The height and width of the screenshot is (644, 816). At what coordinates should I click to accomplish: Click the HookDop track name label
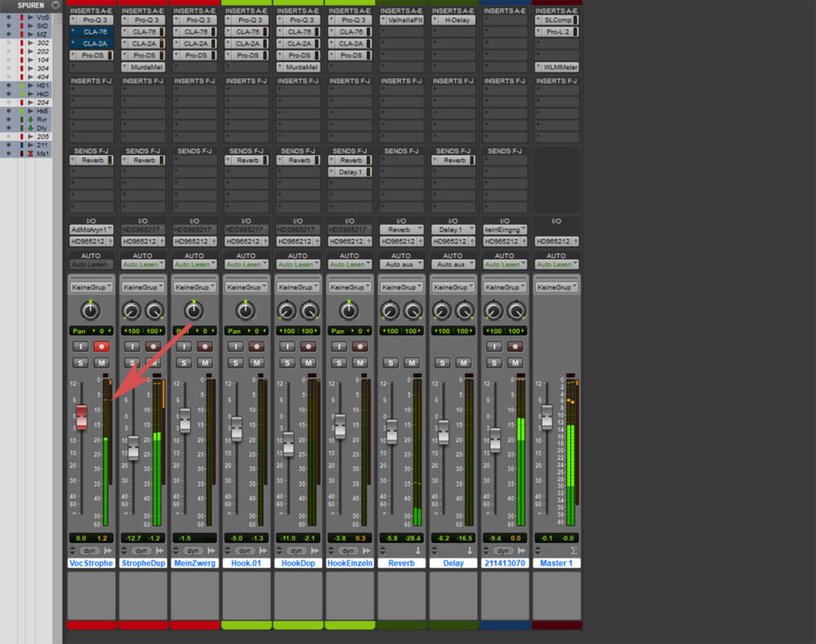[297, 563]
